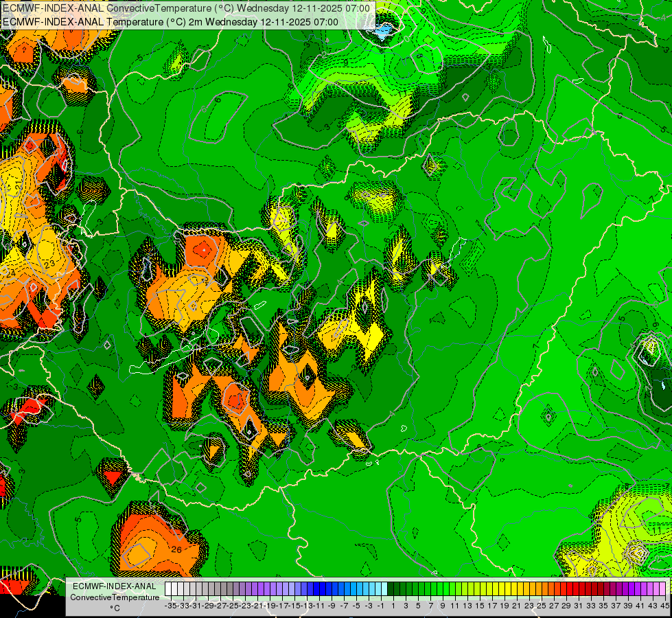Viewport: 672px width, 618px height.
Task: Click the '45' legend scale label
Action: click(664, 606)
